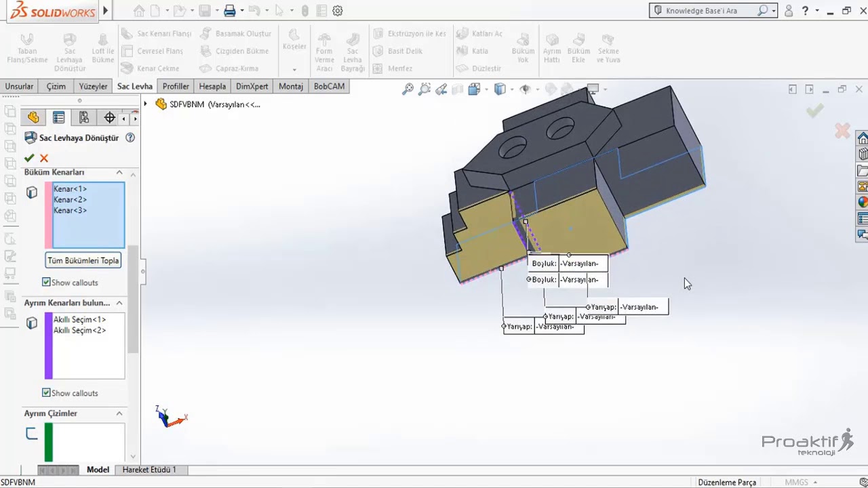Toggle Show callouts under Büküm Kenarları
This screenshot has width=868, height=488.
46,282
